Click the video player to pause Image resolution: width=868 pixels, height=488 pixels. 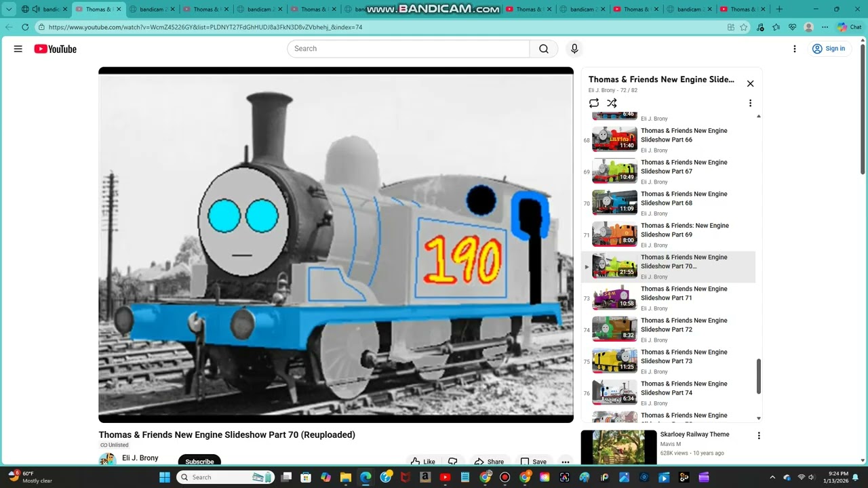tap(336, 245)
